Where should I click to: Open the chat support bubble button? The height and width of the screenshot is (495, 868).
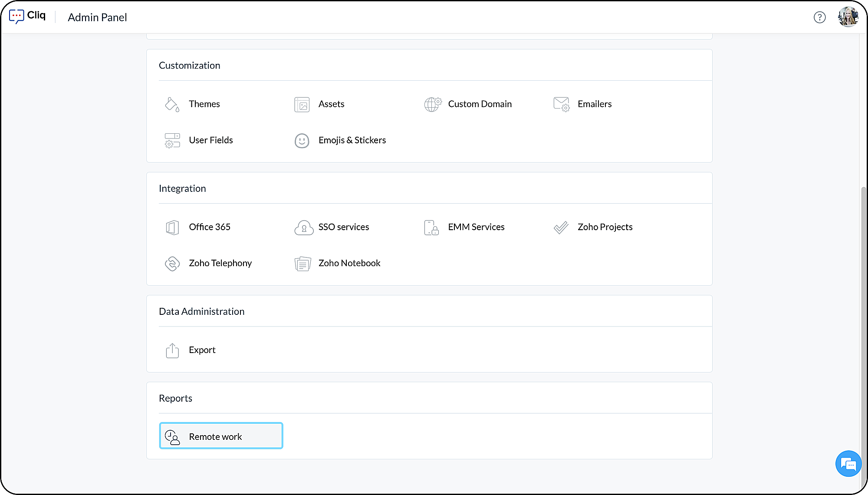coord(848,464)
